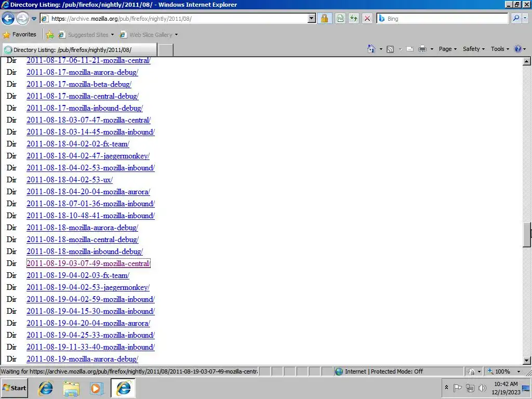Open the Action Center flag icon
Screen dimensions: 532x399
tap(457, 388)
